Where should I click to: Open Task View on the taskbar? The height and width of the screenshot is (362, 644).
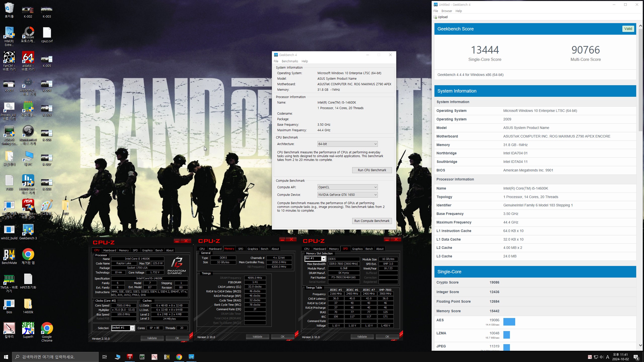click(x=105, y=357)
